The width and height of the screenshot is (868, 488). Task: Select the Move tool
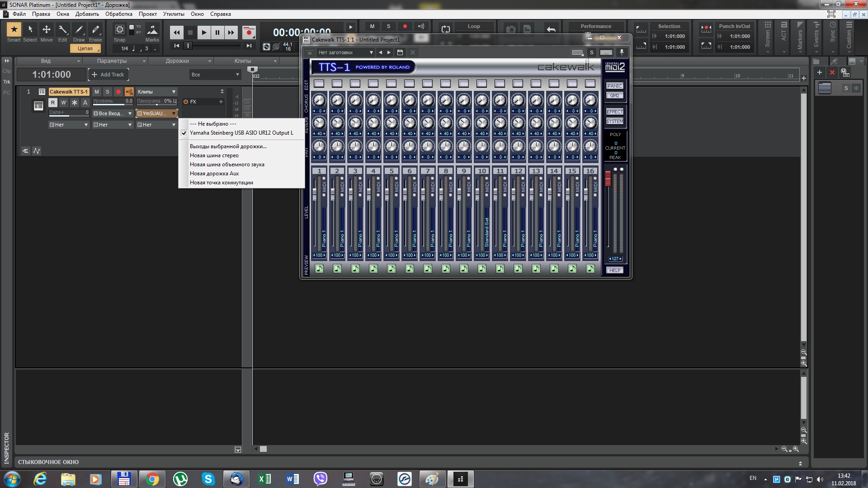tap(46, 30)
